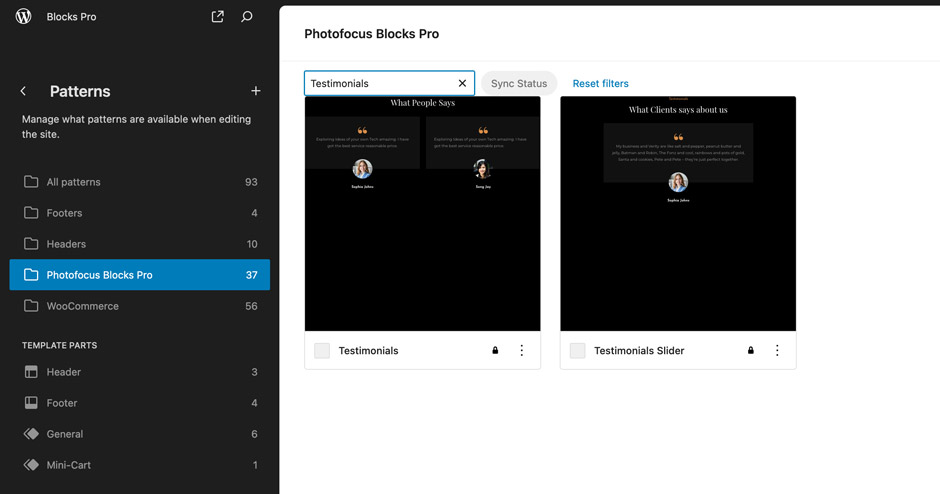
Task: Click the lock icon on Testimonials pattern
Action: (495, 351)
